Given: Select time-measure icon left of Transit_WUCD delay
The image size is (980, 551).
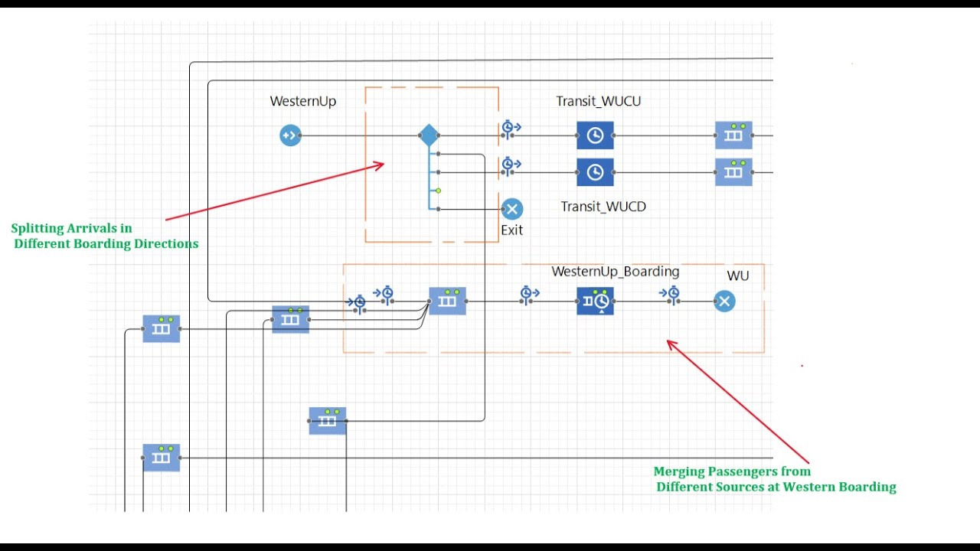Looking at the screenshot, I should pos(510,165).
